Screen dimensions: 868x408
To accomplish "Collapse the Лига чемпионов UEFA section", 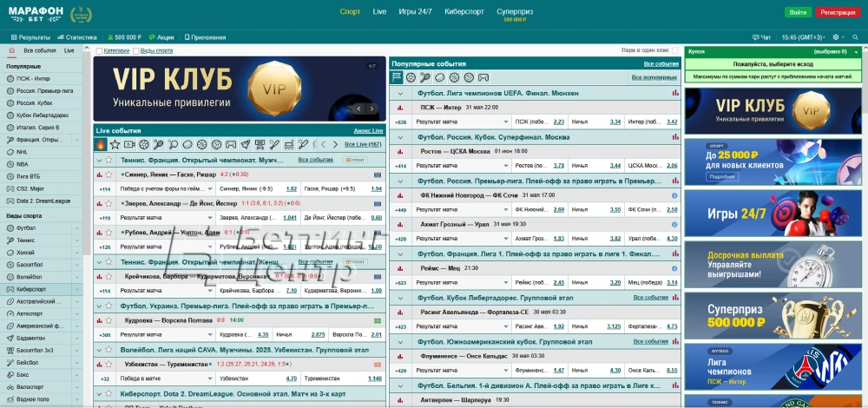I will pyautogui.click(x=401, y=93).
